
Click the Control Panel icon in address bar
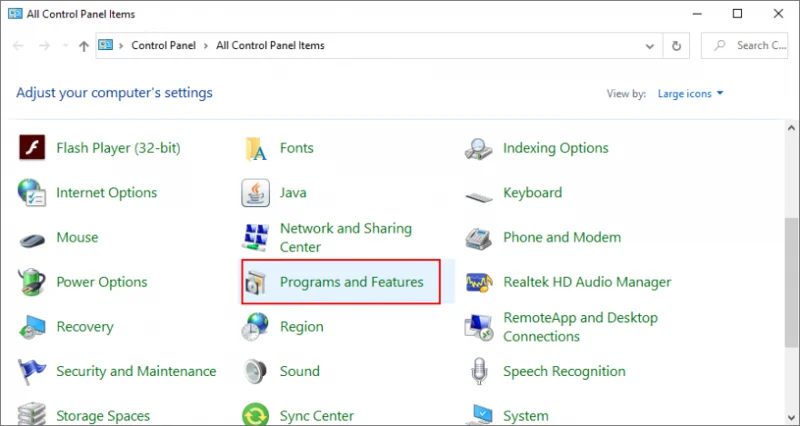click(x=106, y=45)
